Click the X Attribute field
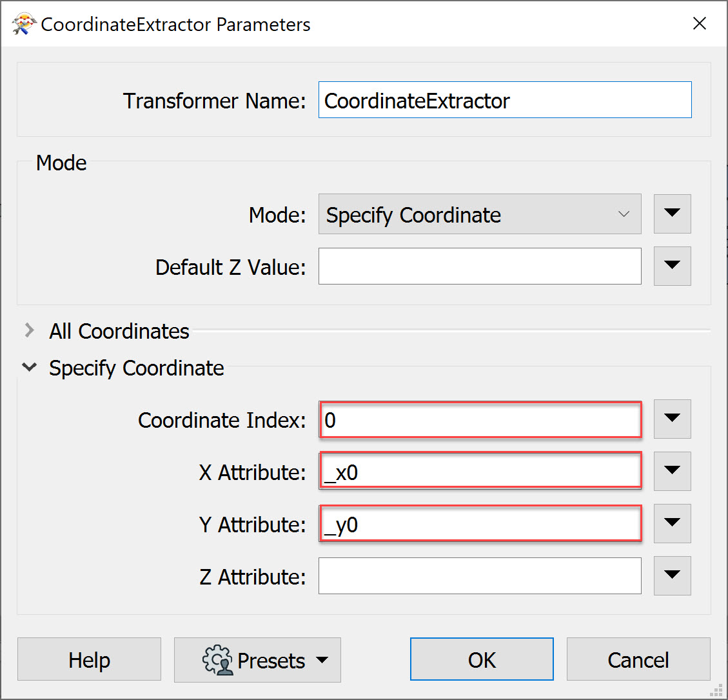The width and height of the screenshot is (728, 700). (x=480, y=472)
